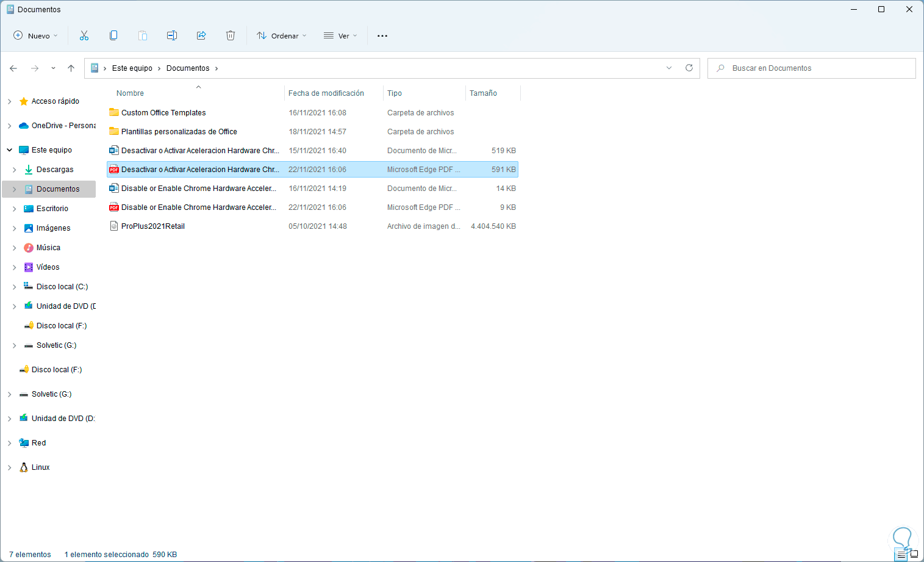Select the ProPlus2021Retail image file
This screenshot has height=562, width=924.
[153, 226]
